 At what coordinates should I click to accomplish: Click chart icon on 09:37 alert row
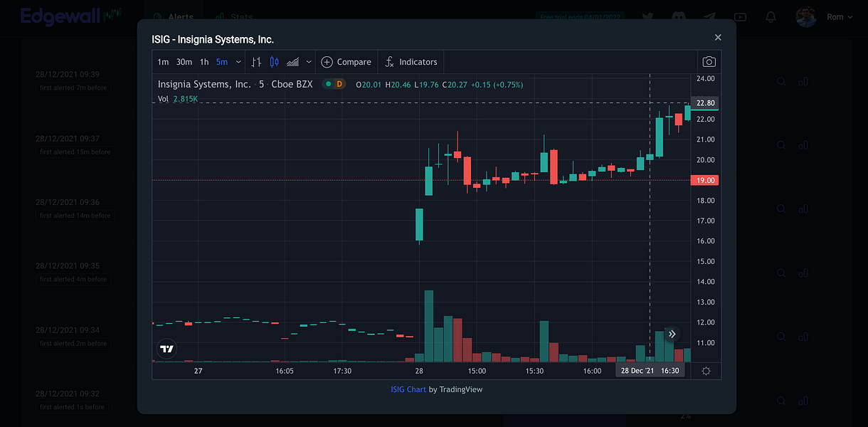pyautogui.click(x=803, y=144)
